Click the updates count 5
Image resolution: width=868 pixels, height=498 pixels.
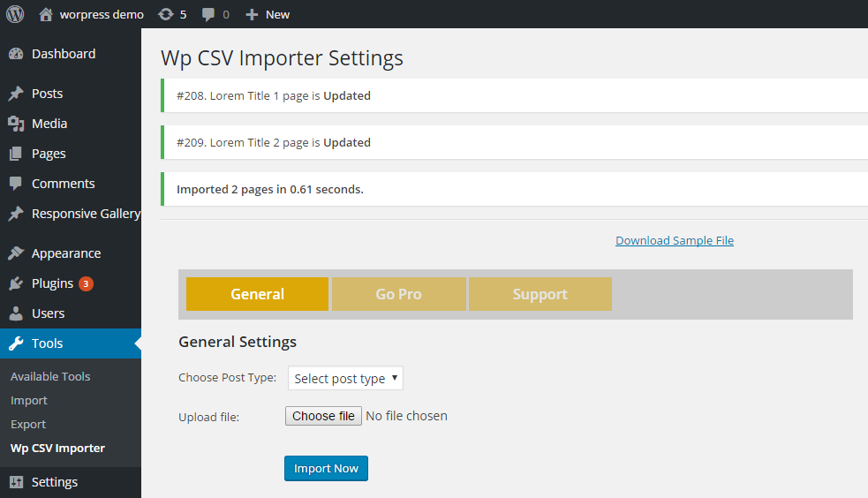[184, 15]
